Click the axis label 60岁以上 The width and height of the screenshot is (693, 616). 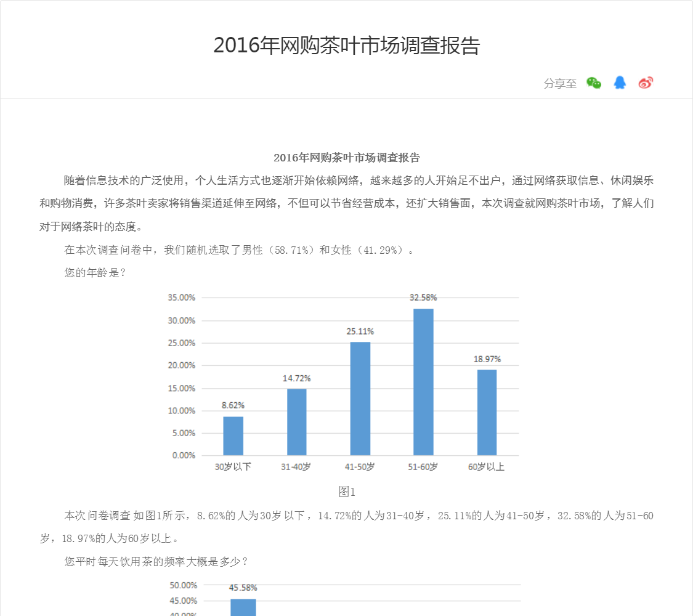486,467
